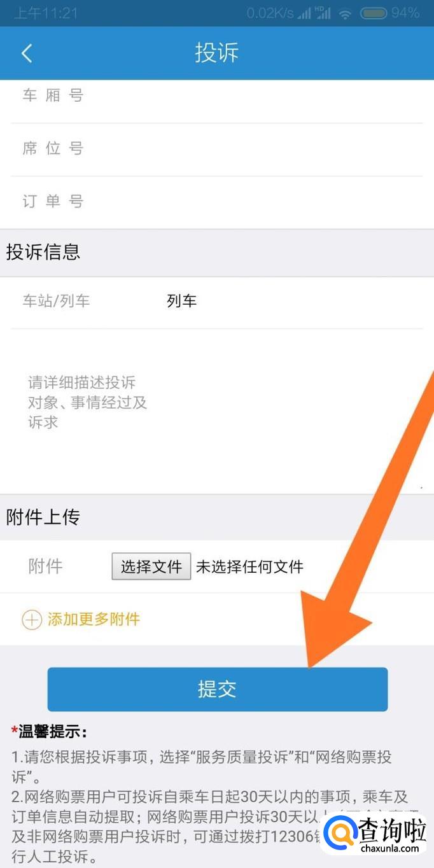Open 添加更多附件 add more attachments link

[94, 619]
